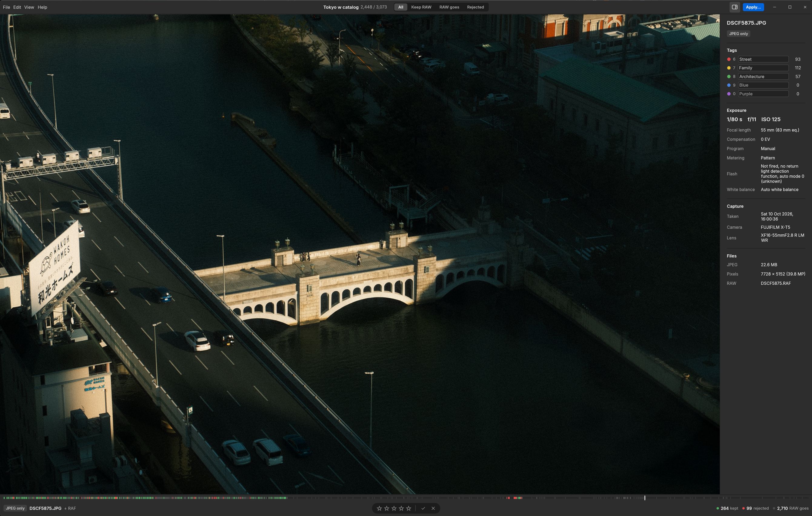Edit the Architecture tag name field

[763, 77]
